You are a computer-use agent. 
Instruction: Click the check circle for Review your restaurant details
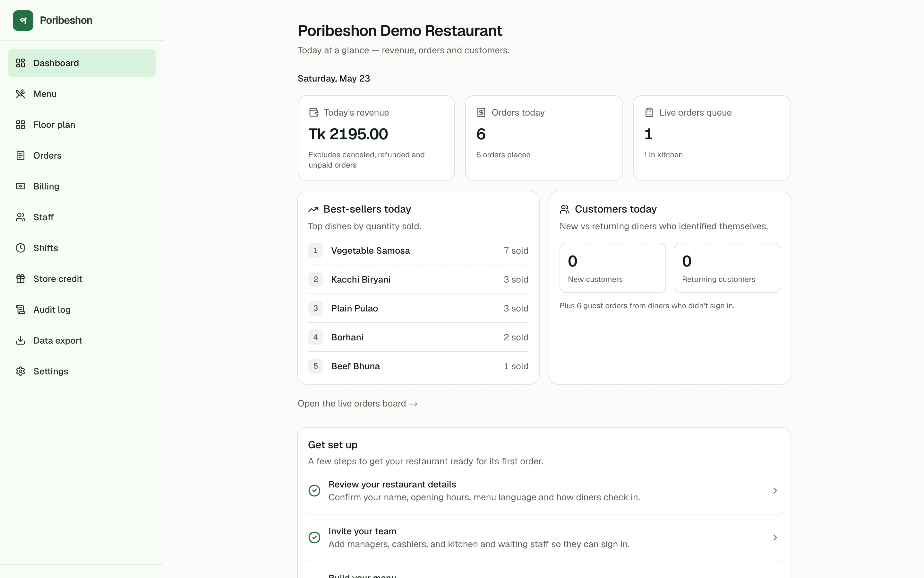click(314, 490)
